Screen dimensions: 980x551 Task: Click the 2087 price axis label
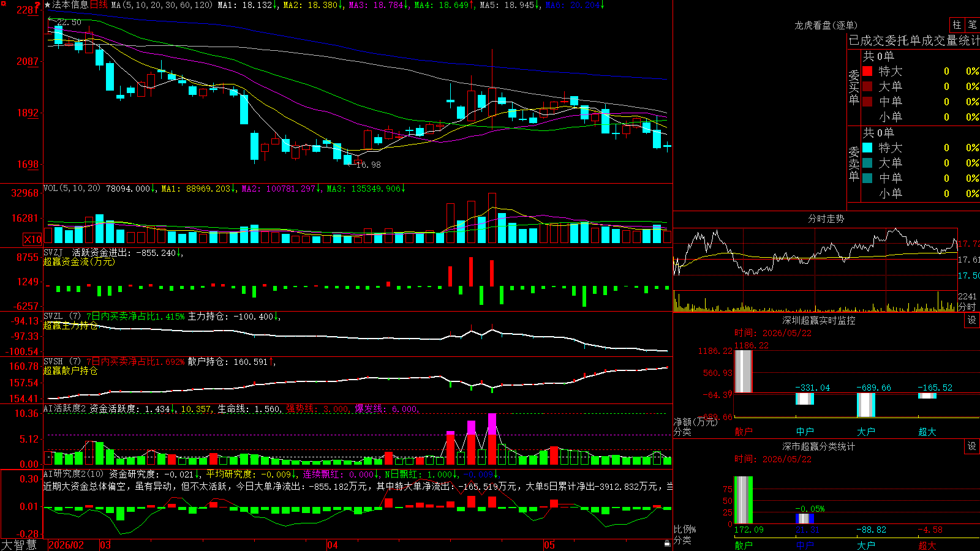tap(28, 61)
